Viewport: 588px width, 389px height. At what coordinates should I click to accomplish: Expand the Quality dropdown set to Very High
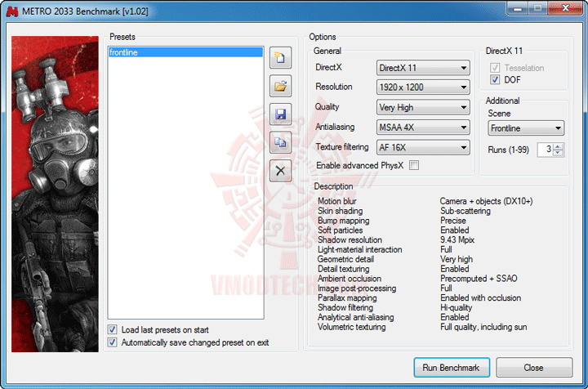point(423,107)
